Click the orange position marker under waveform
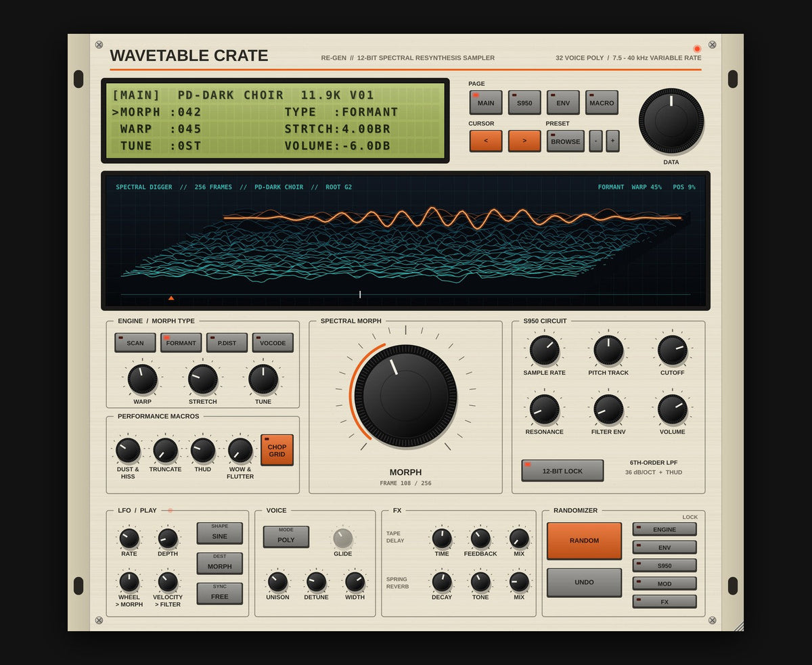 tap(171, 298)
